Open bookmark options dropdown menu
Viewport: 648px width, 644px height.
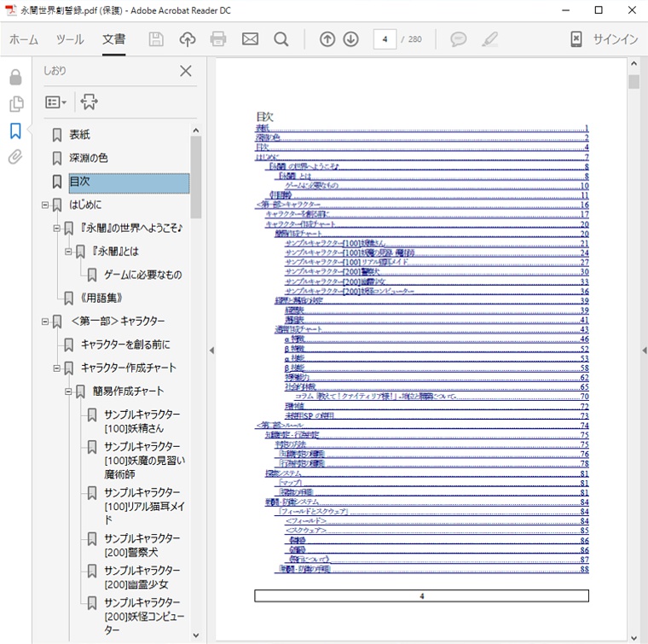(x=55, y=102)
